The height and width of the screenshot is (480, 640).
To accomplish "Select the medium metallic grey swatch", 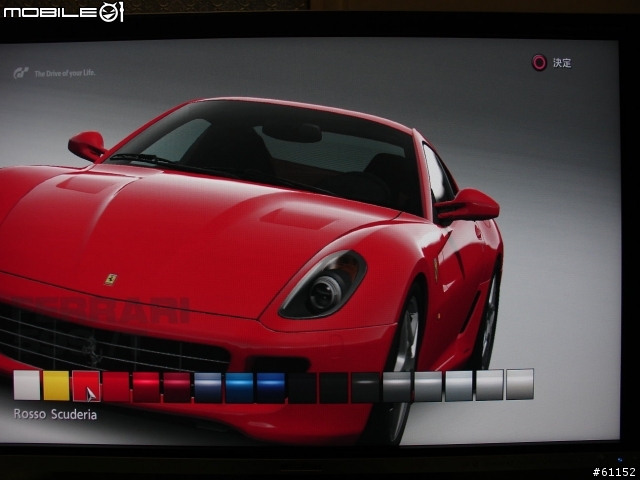I will 397,387.
